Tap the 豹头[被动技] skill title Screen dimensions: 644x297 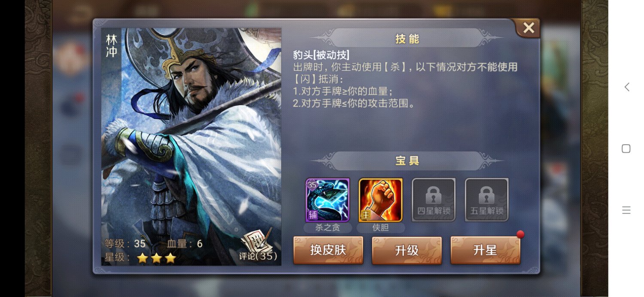click(x=321, y=55)
